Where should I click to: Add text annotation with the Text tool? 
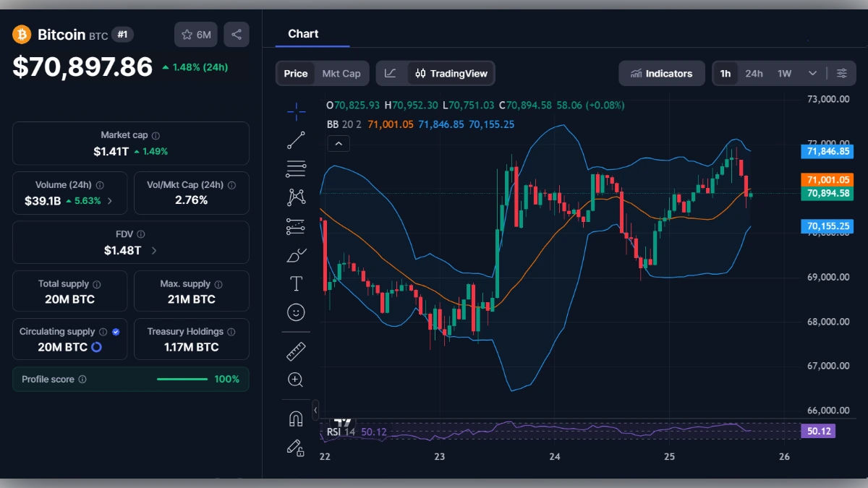pyautogui.click(x=295, y=283)
